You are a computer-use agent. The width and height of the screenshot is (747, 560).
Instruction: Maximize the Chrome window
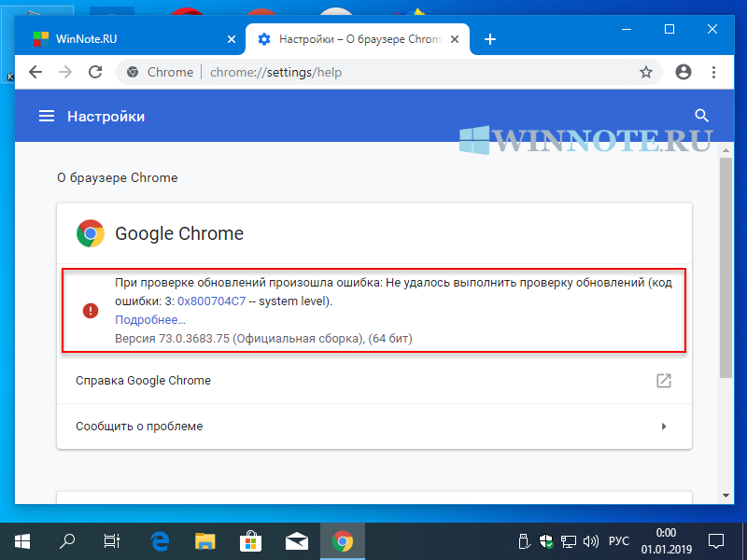click(x=669, y=30)
